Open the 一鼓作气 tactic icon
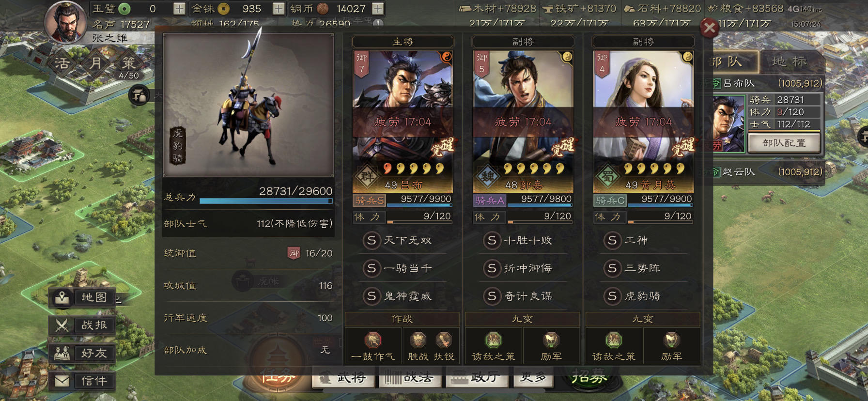Image resolution: width=868 pixels, height=401 pixels. coord(373,340)
